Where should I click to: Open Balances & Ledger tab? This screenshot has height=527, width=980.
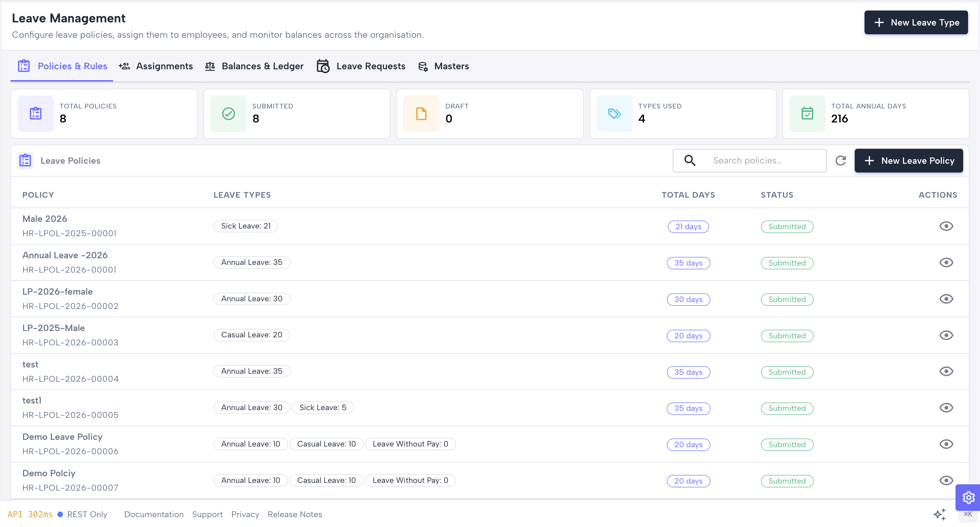tap(254, 66)
